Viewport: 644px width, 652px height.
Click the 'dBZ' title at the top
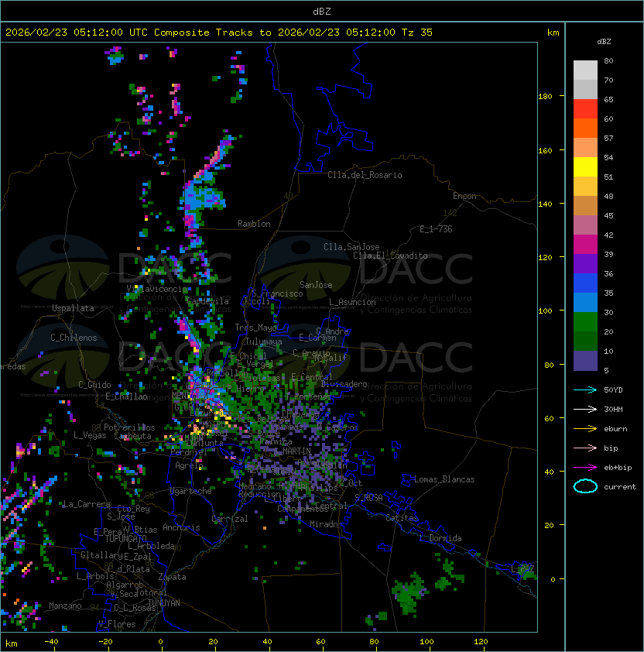[322, 11]
